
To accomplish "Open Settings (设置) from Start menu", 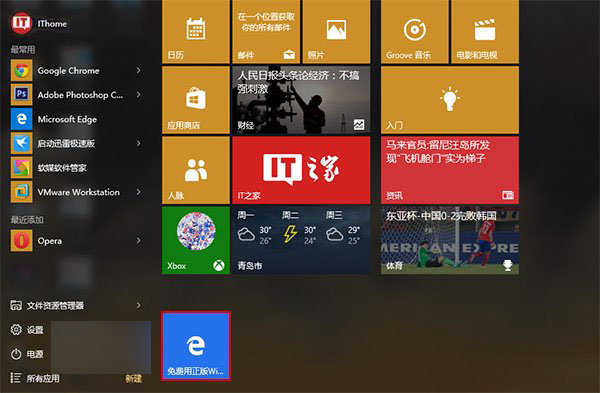I will click(x=27, y=329).
